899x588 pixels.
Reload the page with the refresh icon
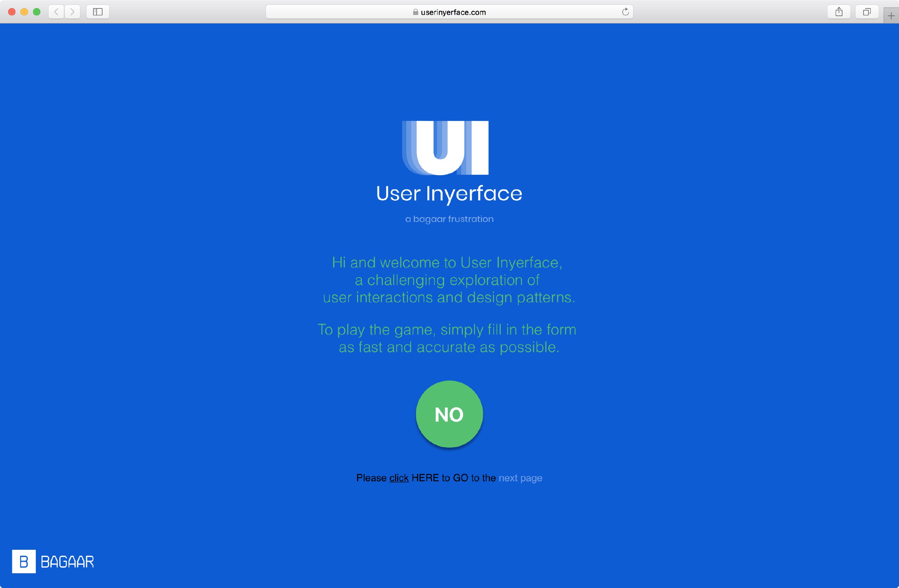tap(625, 12)
